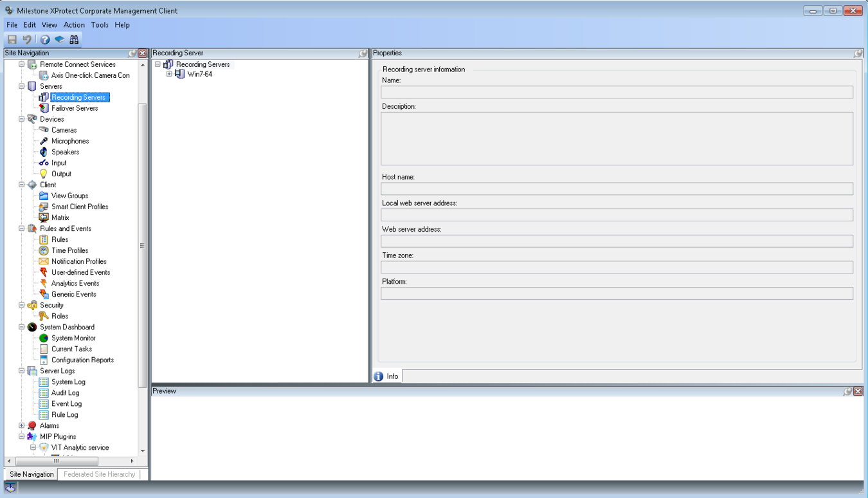
Task: Open the Action menu
Action: [x=74, y=25]
